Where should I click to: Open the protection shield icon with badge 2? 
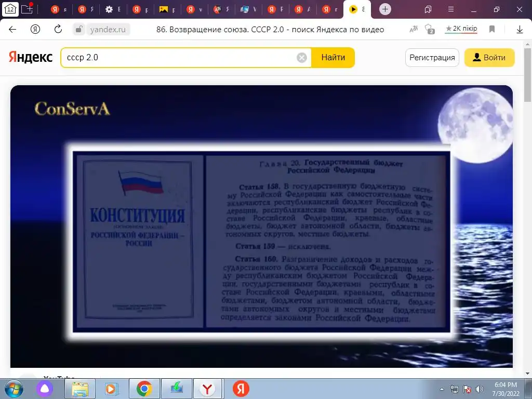tap(429, 30)
